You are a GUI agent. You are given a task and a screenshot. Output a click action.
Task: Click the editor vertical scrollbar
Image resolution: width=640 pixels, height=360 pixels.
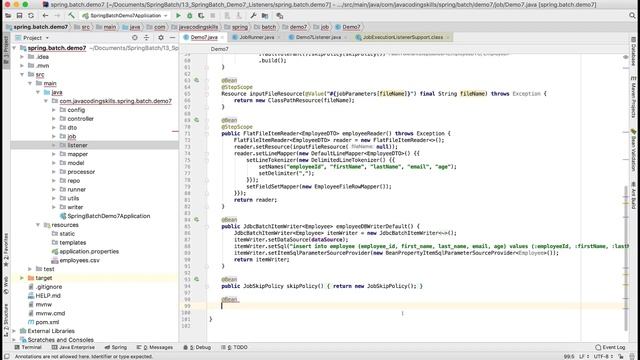(626, 258)
